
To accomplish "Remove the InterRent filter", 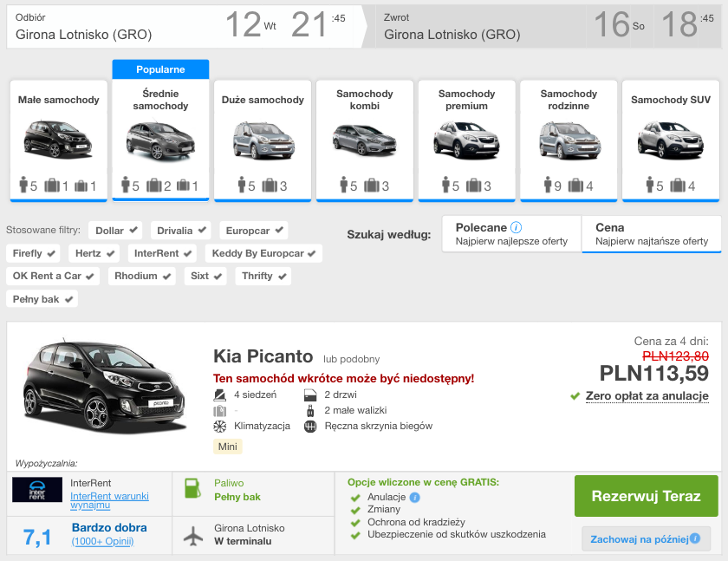I will pos(163,253).
